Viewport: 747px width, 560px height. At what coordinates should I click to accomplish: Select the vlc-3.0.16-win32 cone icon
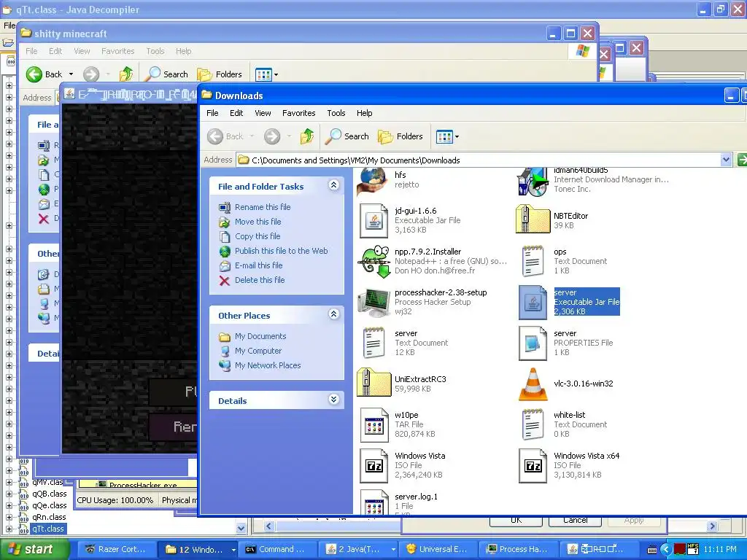point(532,384)
